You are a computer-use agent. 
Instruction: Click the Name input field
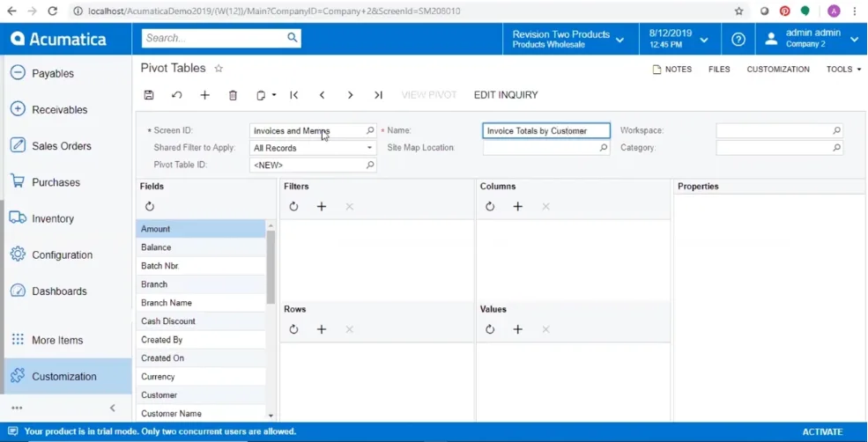pos(545,130)
